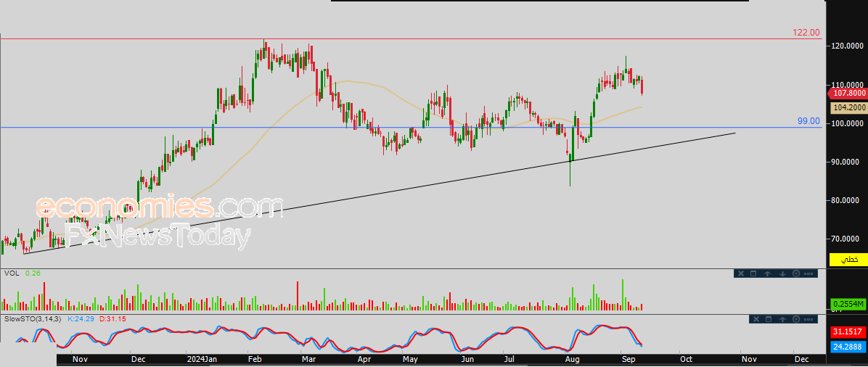
Task: Maximize the VOL panel window
Action: click(x=754, y=273)
